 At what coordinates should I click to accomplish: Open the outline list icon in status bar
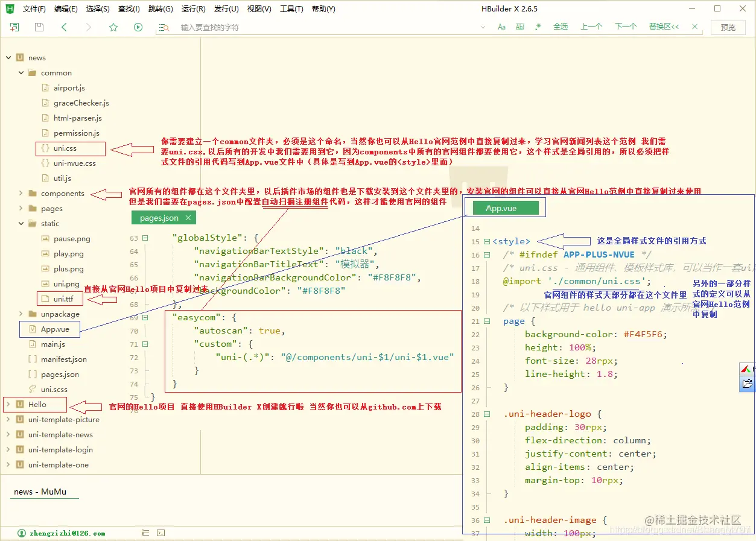(145, 533)
